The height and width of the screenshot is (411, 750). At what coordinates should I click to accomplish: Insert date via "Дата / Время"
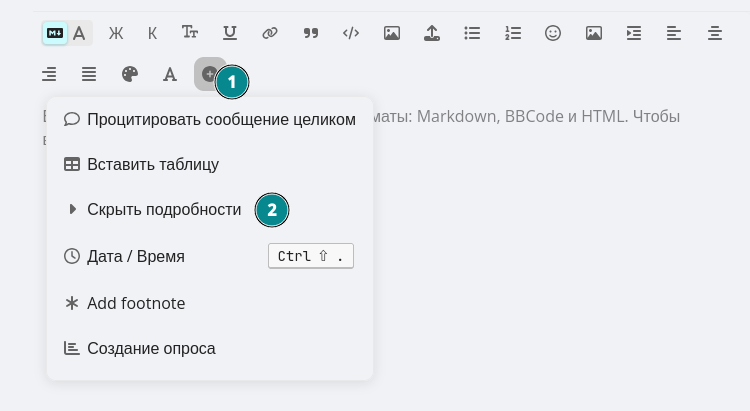136,256
